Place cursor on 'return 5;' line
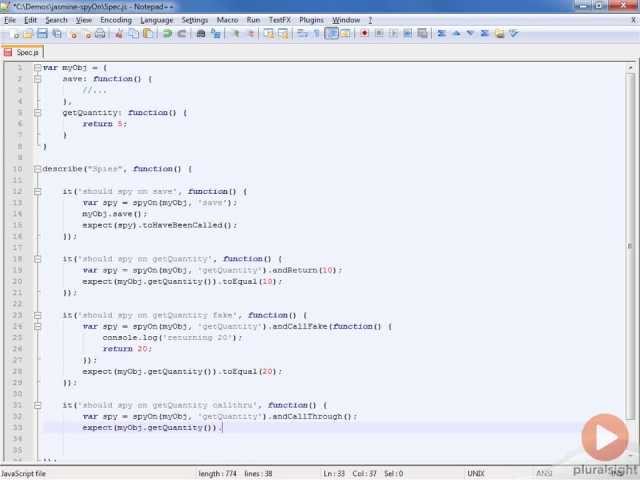Viewport: 640px width, 480px height. pyautogui.click(x=105, y=124)
